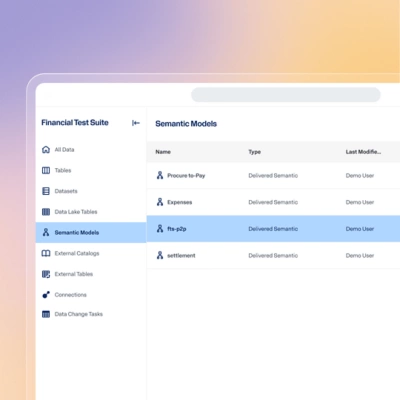
Task: Click the Semantic Models sidebar icon
Action: 46,232
